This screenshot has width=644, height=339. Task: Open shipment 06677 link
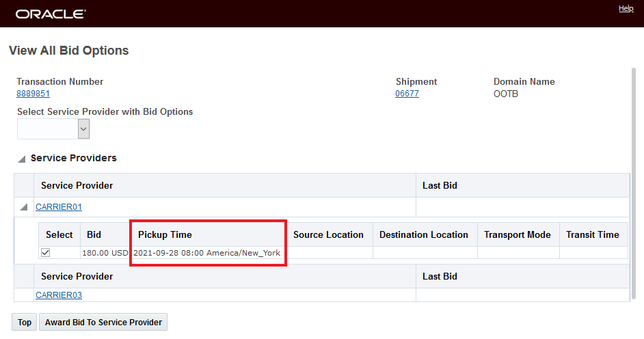click(407, 94)
